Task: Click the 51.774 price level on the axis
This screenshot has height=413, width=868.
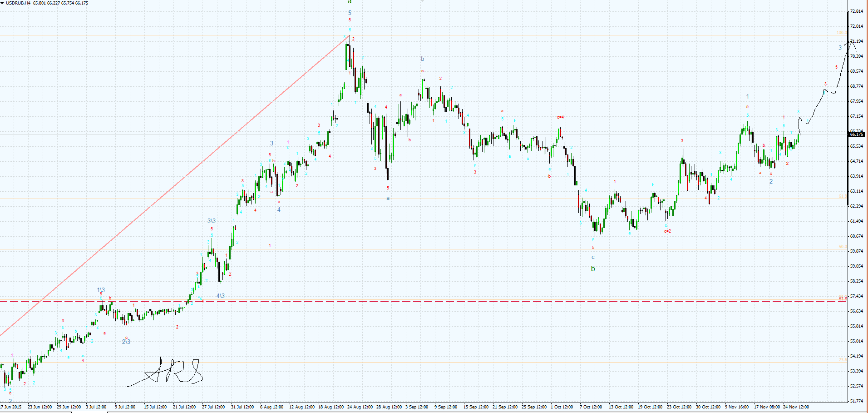Action: (857, 401)
